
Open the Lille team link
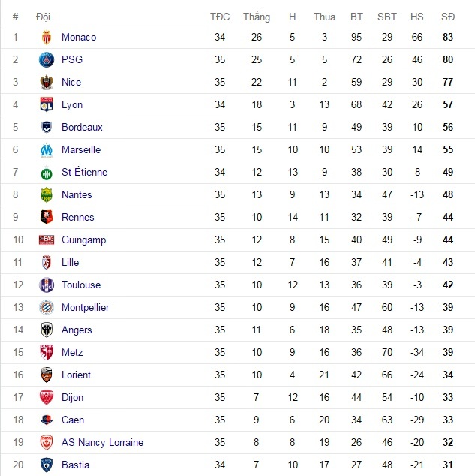click(x=70, y=262)
